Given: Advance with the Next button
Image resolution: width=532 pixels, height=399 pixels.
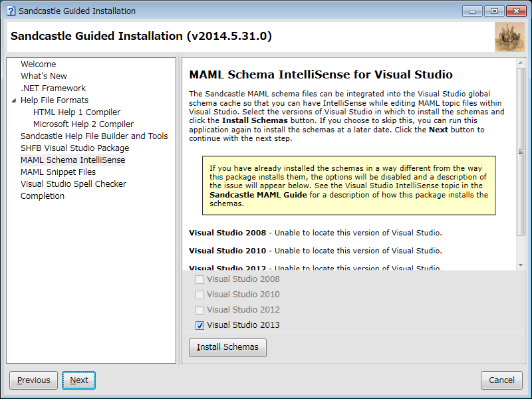Looking at the screenshot, I should (78, 380).
